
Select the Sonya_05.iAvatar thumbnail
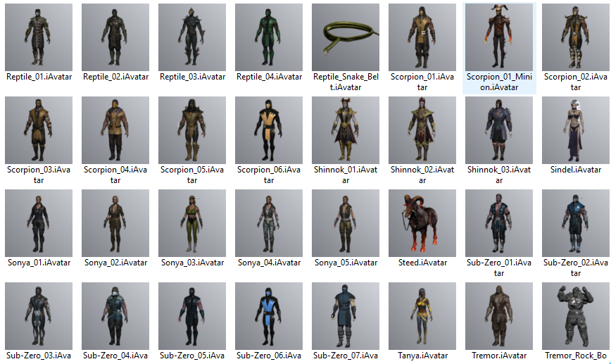pyautogui.click(x=346, y=223)
